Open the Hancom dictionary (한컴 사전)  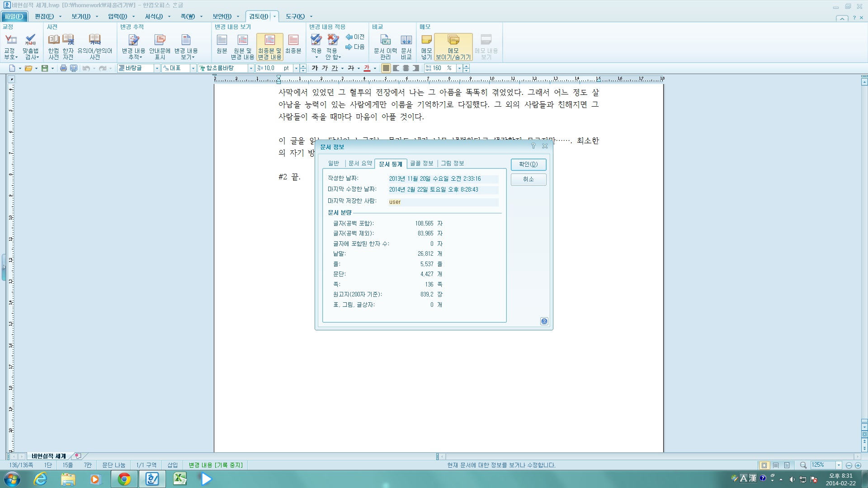pyautogui.click(x=53, y=46)
